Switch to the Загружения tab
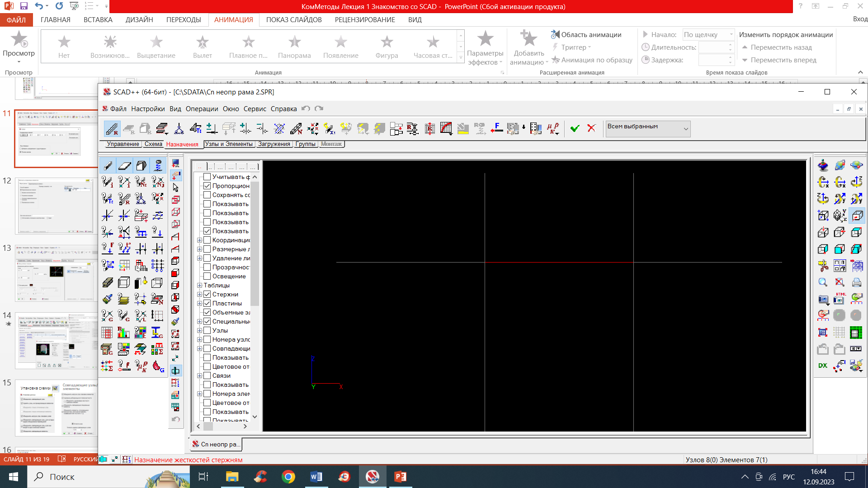This screenshot has width=868, height=488. pyautogui.click(x=274, y=144)
